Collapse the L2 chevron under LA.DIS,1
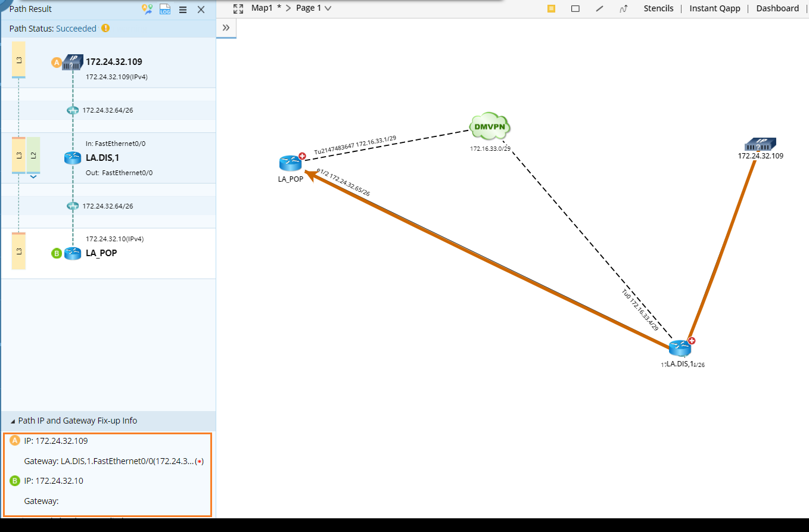Screen dimensions: 809x532 coord(33,176)
